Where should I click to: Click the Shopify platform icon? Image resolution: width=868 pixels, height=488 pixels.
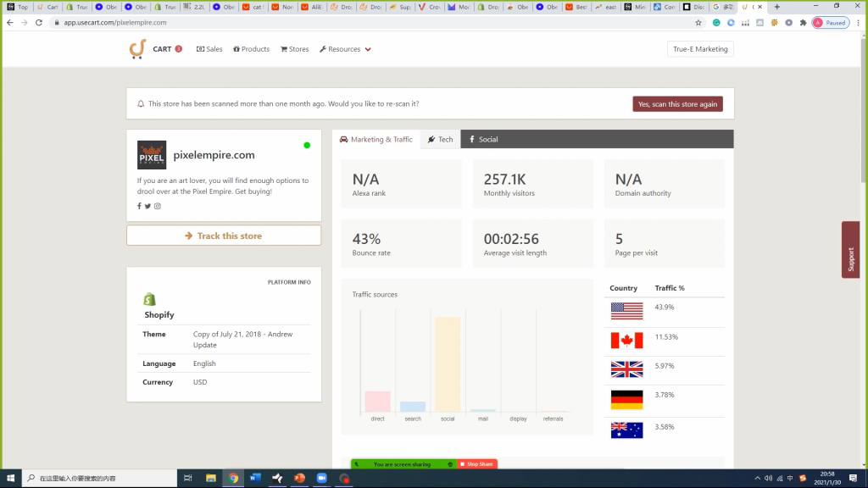(x=150, y=300)
